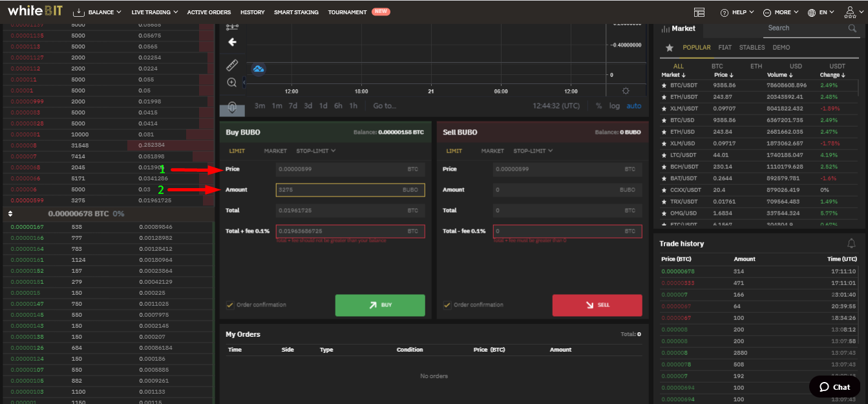Open Stop-Limit dropdown in Sell panel
Image resolution: width=868 pixels, height=404 pixels.
tap(533, 151)
